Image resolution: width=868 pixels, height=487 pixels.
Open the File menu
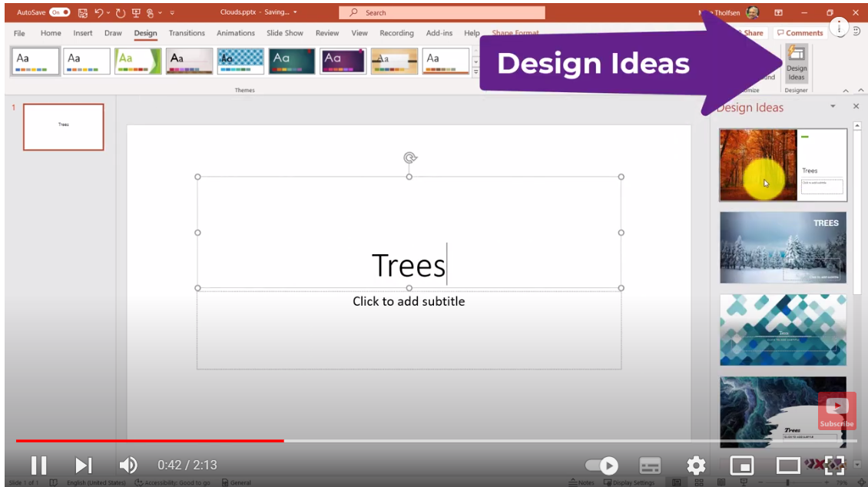point(19,33)
